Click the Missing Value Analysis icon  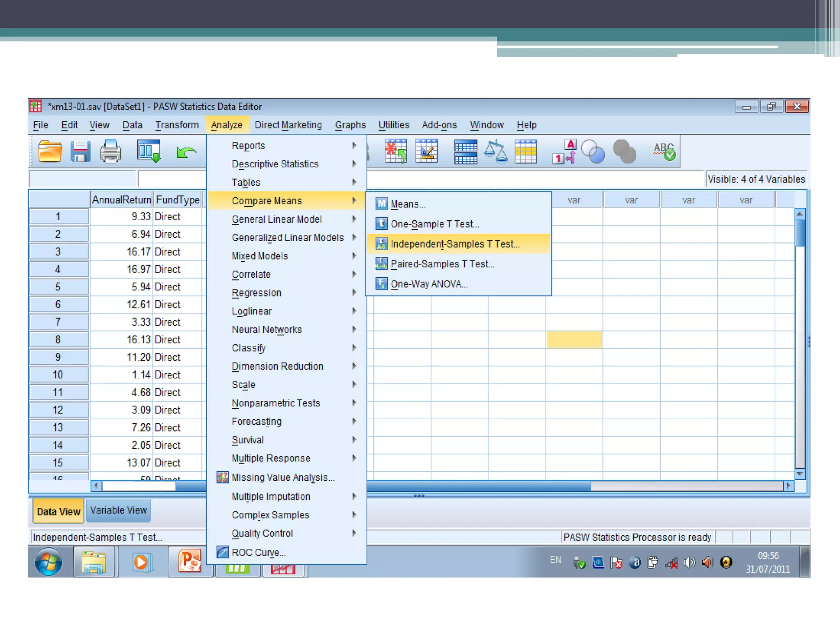(x=223, y=477)
